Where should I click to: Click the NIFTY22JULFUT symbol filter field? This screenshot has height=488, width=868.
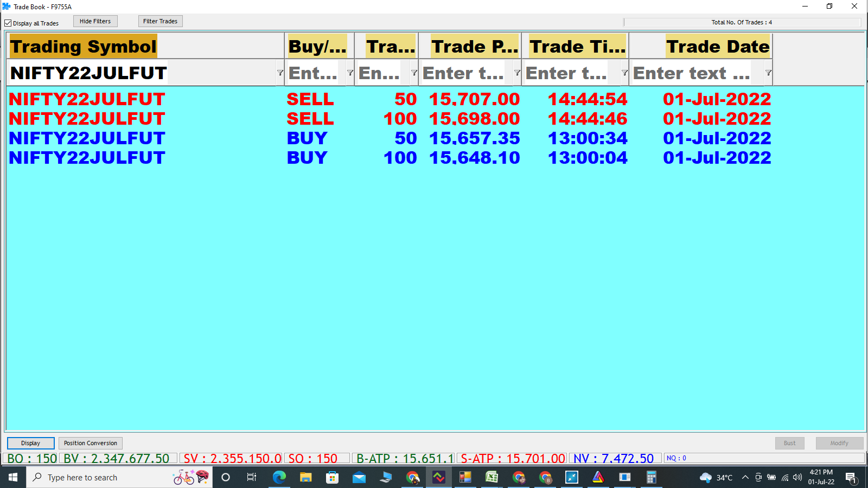pos(142,73)
